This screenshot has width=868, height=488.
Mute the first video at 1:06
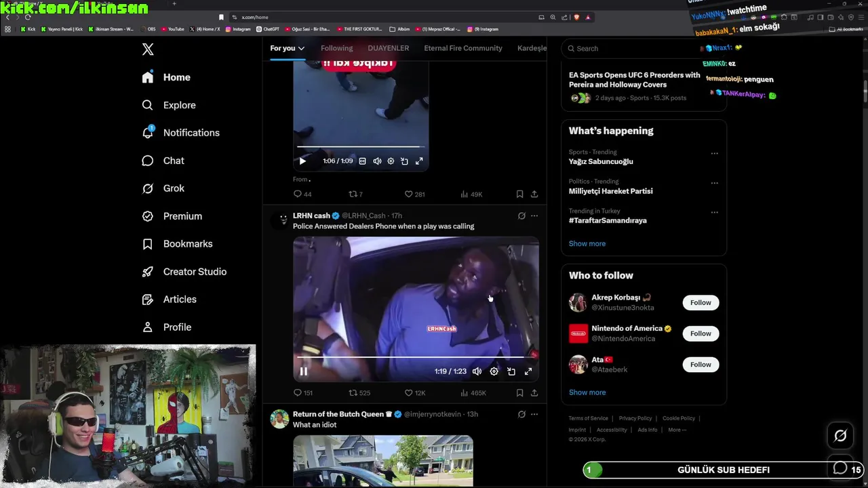[377, 161]
